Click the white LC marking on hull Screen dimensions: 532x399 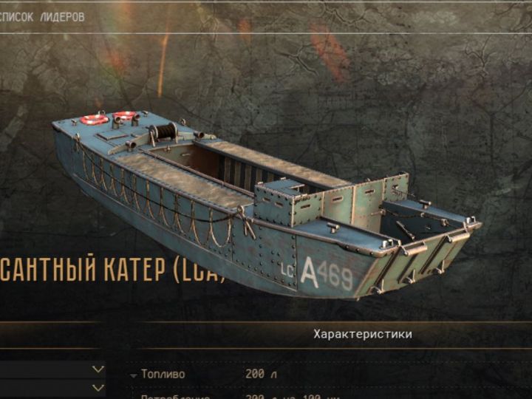(287, 270)
